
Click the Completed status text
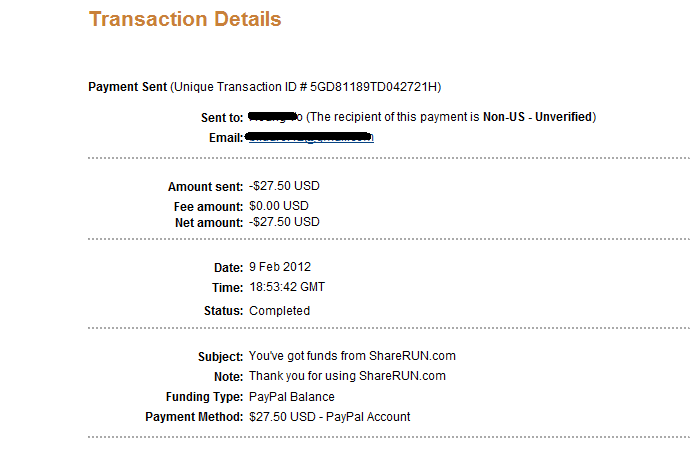[279, 311]
